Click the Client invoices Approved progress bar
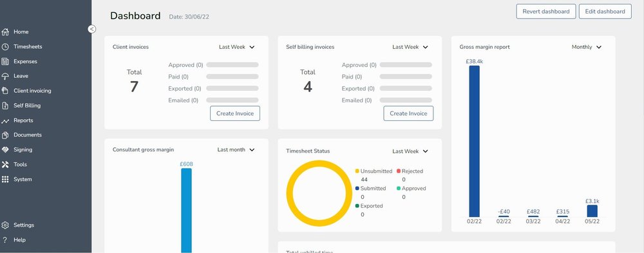 (x=232, y=65)
